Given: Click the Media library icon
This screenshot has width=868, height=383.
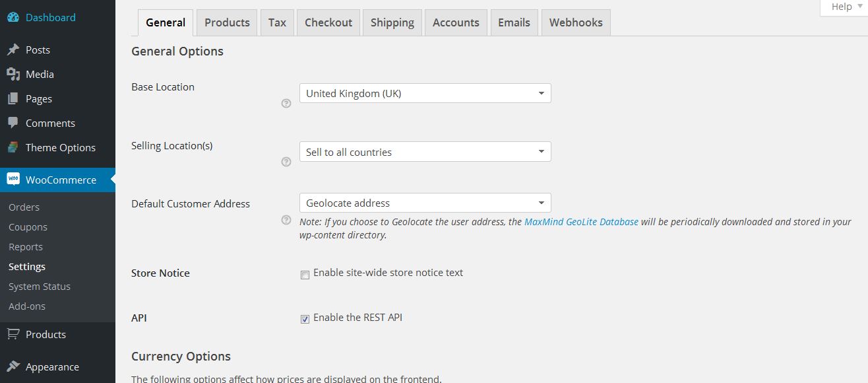Looking at the screenshot, I should [13, 75].
